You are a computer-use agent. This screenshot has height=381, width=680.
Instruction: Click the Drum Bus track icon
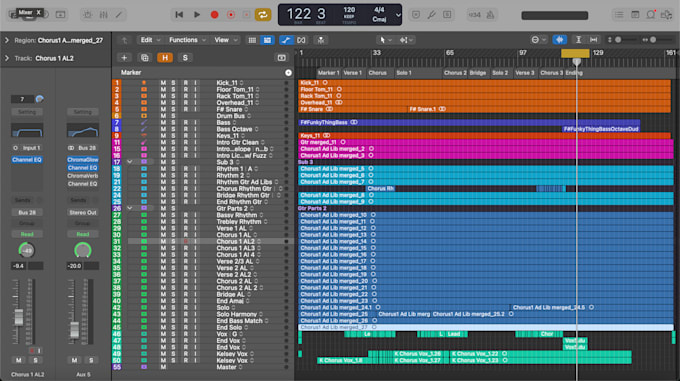pos(144,116)
